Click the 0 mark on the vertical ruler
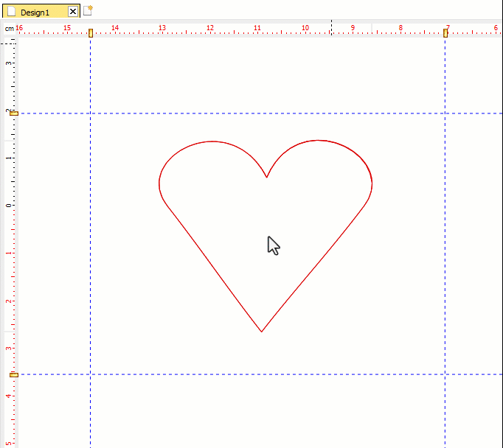Screen dimensions: 503x448 point(8,206)
